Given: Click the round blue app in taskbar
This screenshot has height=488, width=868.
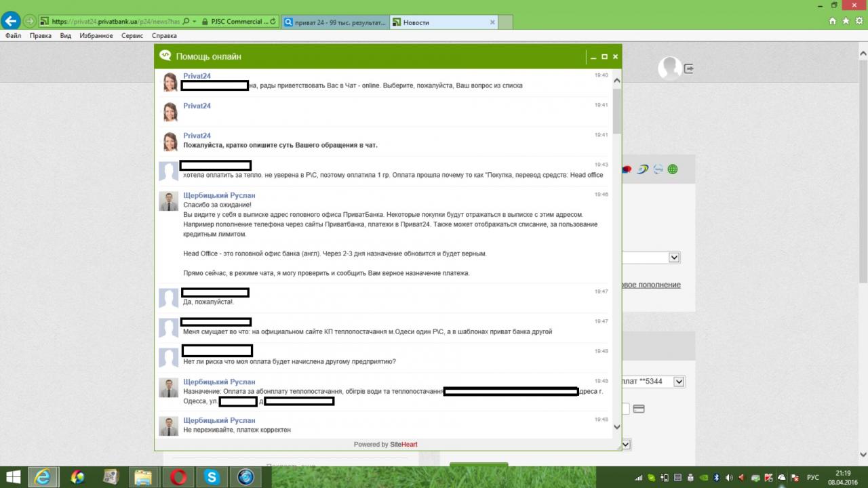Looking at the screenshot, I should pos(245,477).
